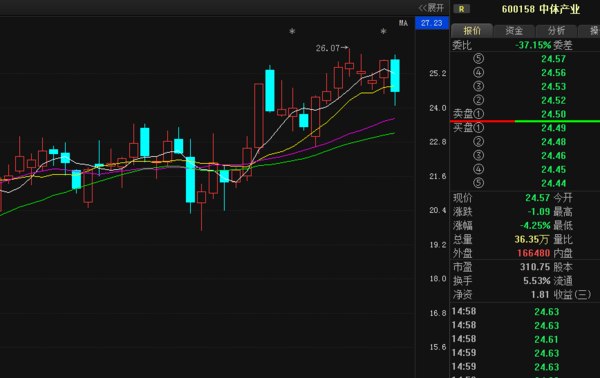Open the 报价 tab
Viewport: 600px width, 378px height.
coord(472,31)
